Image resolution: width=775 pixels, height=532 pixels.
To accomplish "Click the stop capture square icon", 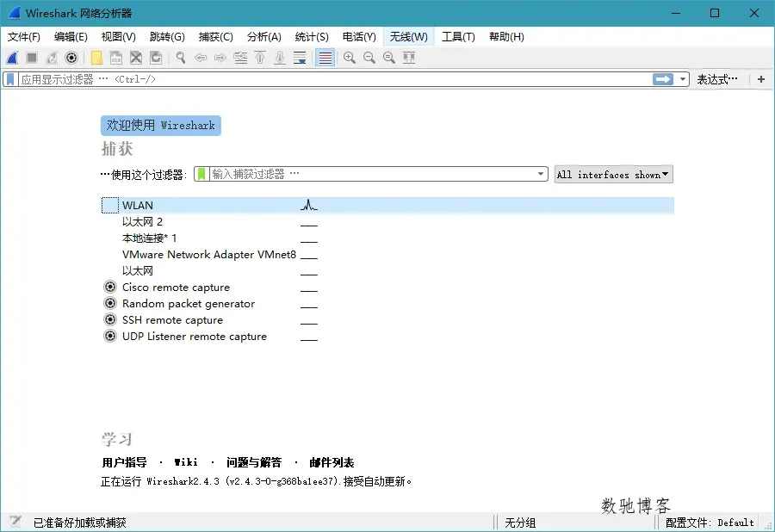I will (32, 58).
